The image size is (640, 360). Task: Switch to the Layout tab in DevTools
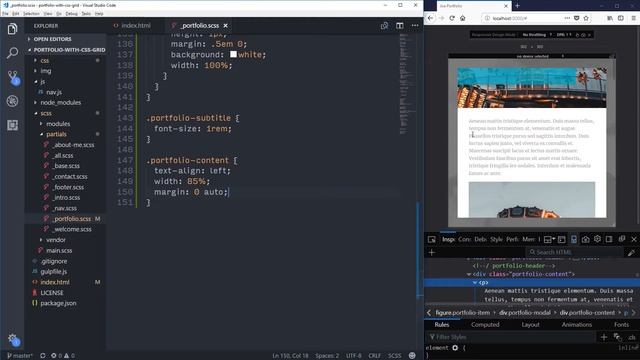click(x=530, y=325)
